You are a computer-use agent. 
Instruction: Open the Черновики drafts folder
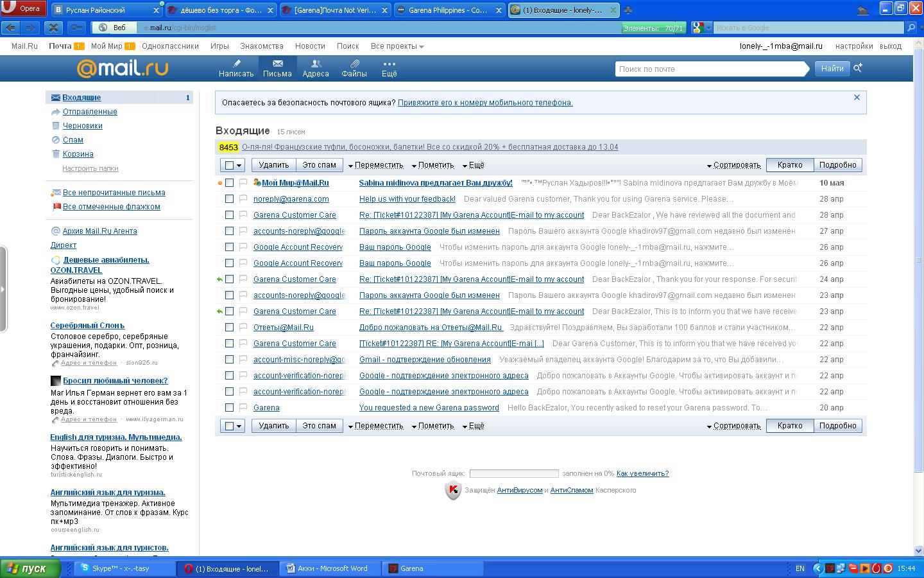[83, 126]
